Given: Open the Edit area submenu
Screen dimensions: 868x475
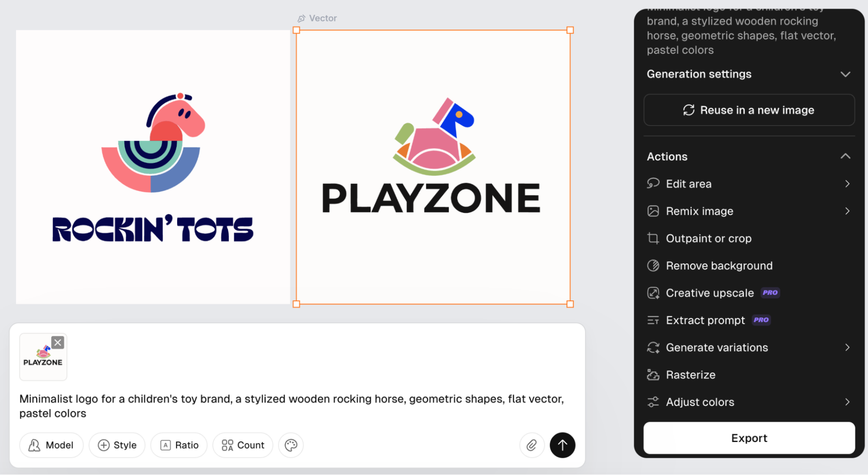Looking at the screenshot, I should click(749, 184).
